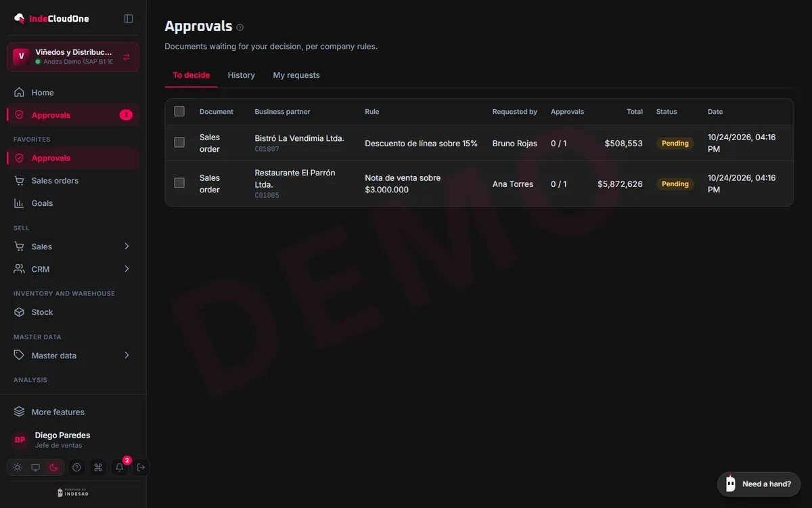812x508 pixels.
Task: Click the CRM people icon
Action: (19, 269)
